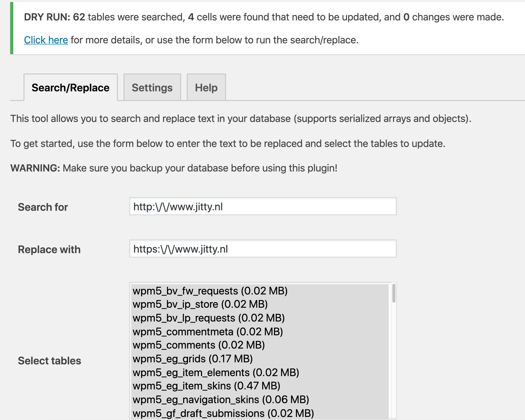This screenshot has width=525, height=420.
Task: Click the Search for label
Action: [43, 207]
